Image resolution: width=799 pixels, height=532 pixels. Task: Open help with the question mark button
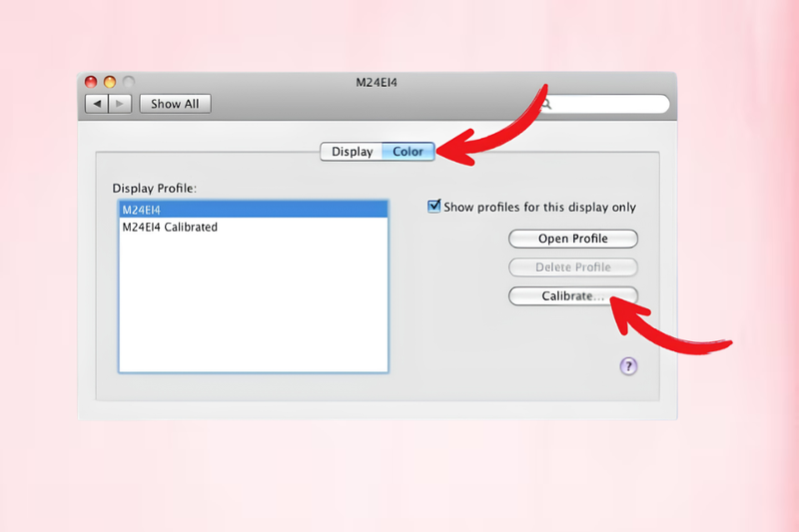point(628,366)
